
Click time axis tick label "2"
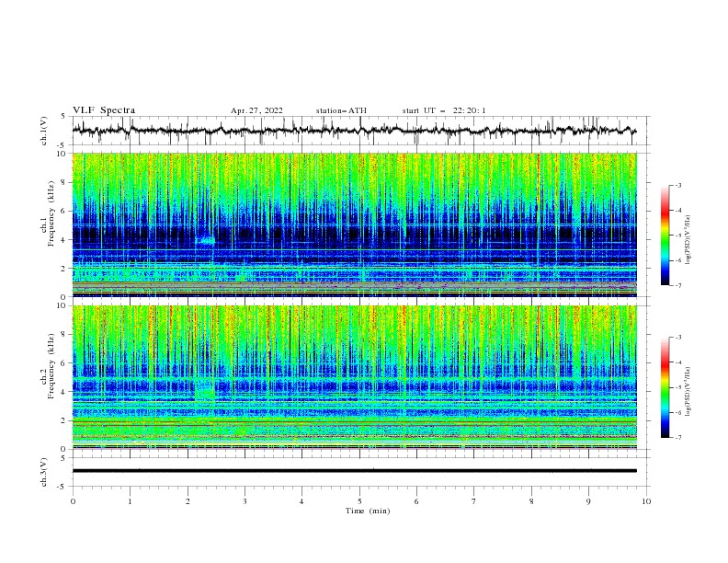point(188,501)
